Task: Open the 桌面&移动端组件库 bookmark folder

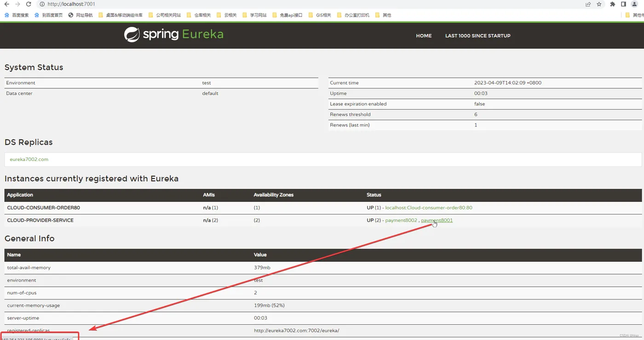Action: [121, 15]
